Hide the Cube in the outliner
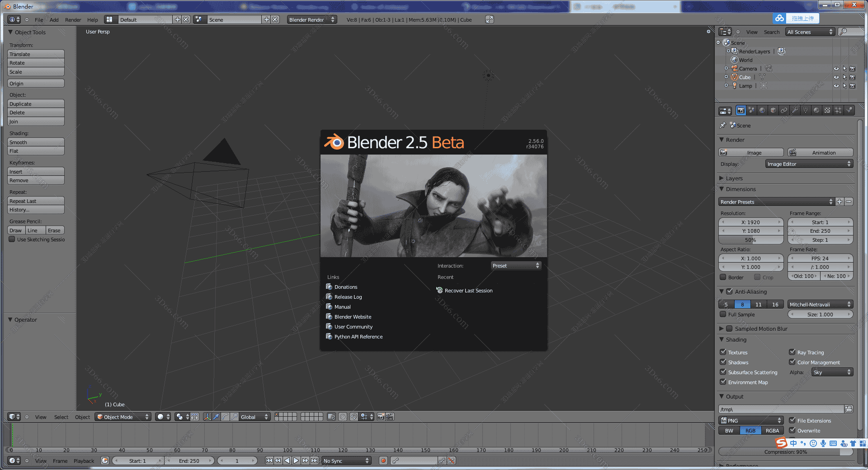The image size is (868, 470). (x=836, y=77)
